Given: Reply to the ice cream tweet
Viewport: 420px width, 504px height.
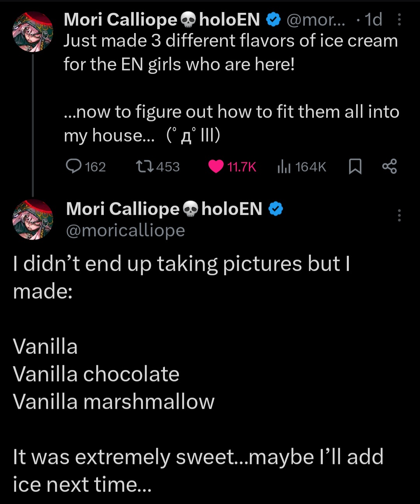Looking at the screenshot, I should (x=73, y=166).
